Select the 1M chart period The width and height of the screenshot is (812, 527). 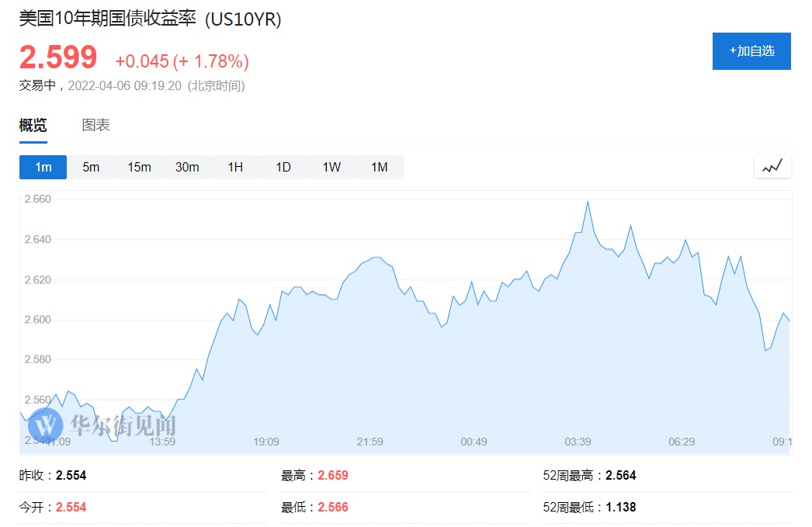pos(379,167)
